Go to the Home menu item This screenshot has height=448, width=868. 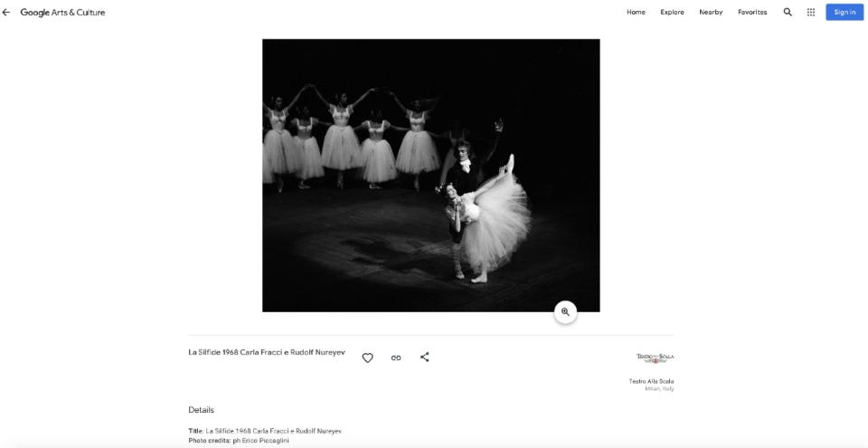point(636,12)
